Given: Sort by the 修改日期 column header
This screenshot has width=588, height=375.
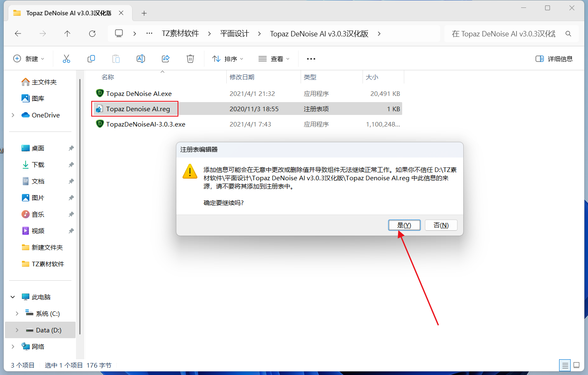Looking at the screenshot, I should coord(242,77).
